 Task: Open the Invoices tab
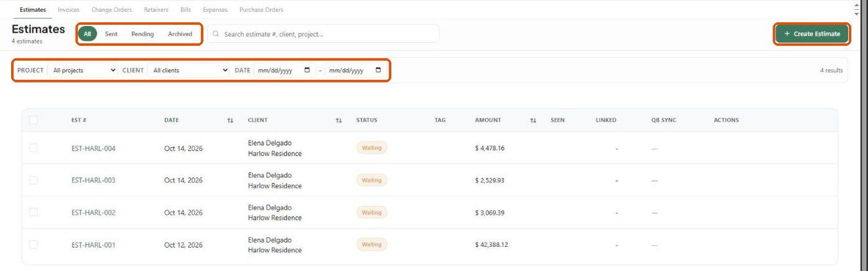[x=68, y=10]
